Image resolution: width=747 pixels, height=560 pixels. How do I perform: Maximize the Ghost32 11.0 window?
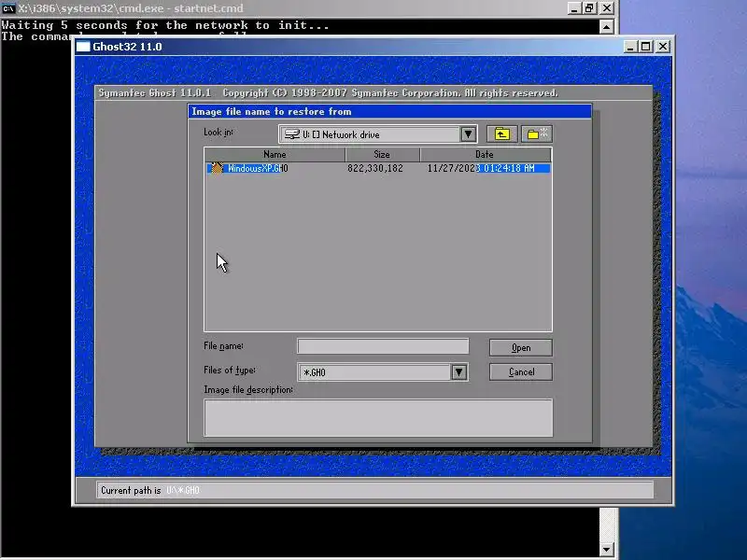click(646, 46)
